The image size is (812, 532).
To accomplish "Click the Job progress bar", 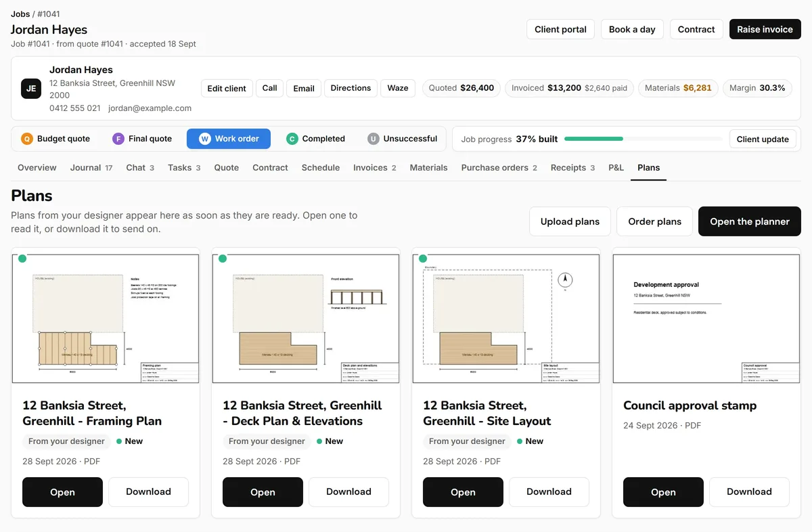I will tap(643, 139).
